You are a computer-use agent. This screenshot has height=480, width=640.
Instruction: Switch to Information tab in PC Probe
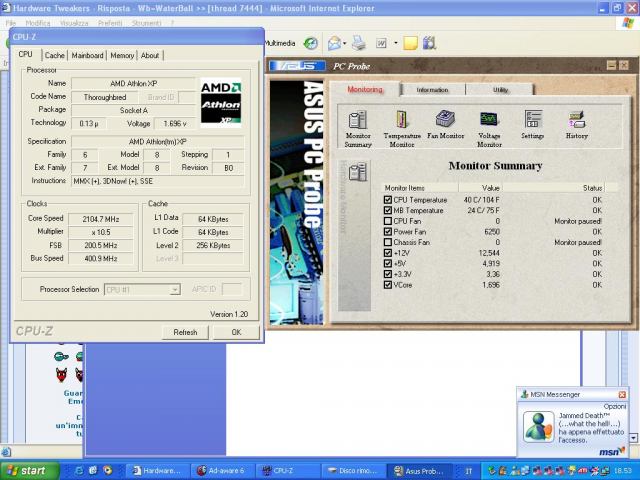(x=433, y=90)
